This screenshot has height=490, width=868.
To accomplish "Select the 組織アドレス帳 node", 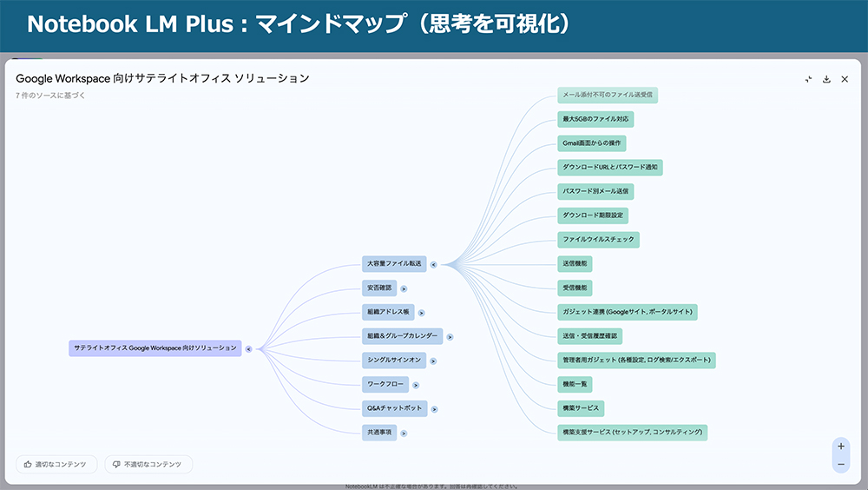I will click(388, 312).
